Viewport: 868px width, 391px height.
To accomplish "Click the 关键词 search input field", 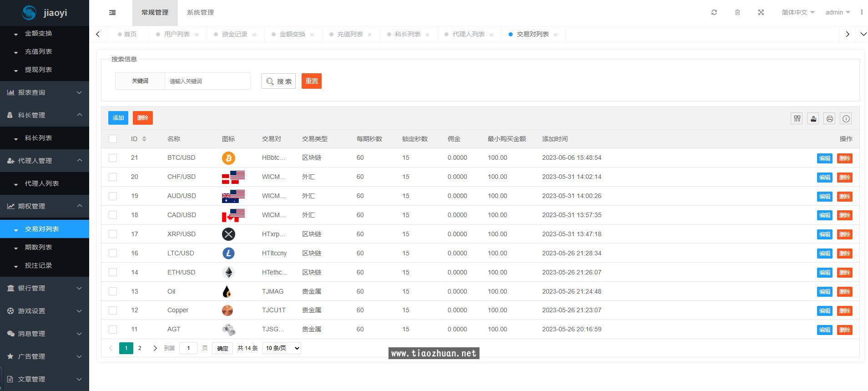I will [207, 81].
